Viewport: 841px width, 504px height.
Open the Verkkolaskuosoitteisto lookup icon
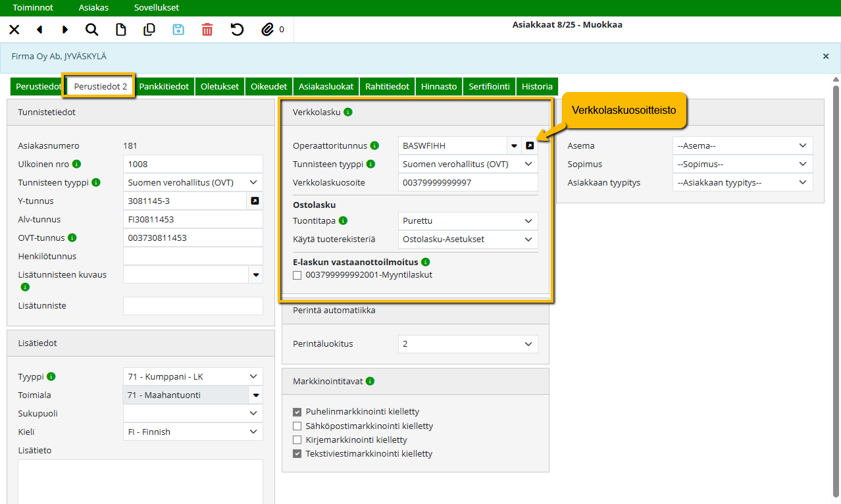[x=530, y=146]
